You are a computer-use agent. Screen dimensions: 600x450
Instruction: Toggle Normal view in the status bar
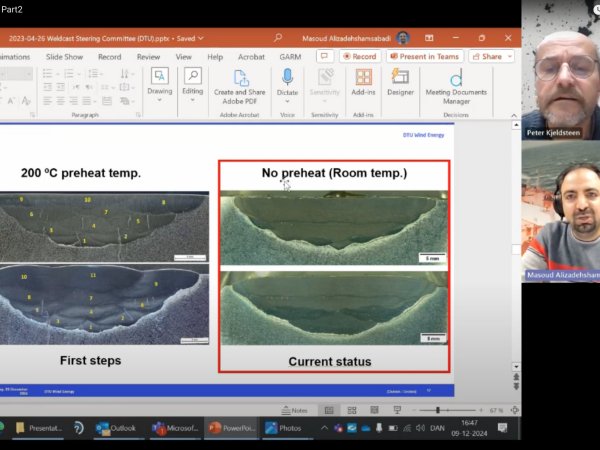[x=329, y=410]
